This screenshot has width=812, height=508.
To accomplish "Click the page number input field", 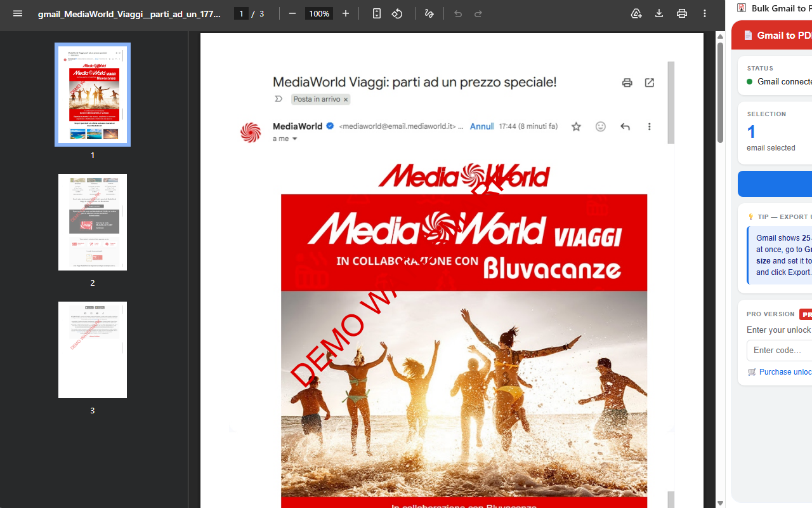I will tap(241, 13).
